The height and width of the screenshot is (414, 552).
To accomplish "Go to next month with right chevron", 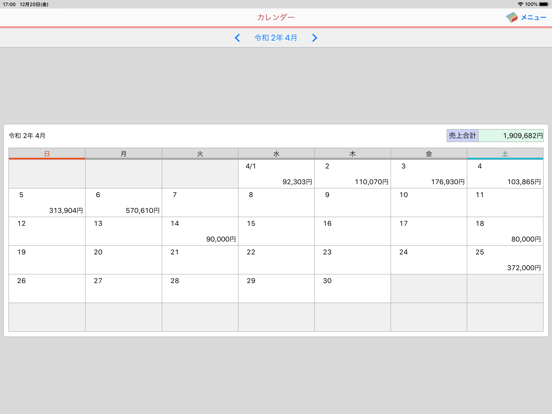I will coord(314,38).
